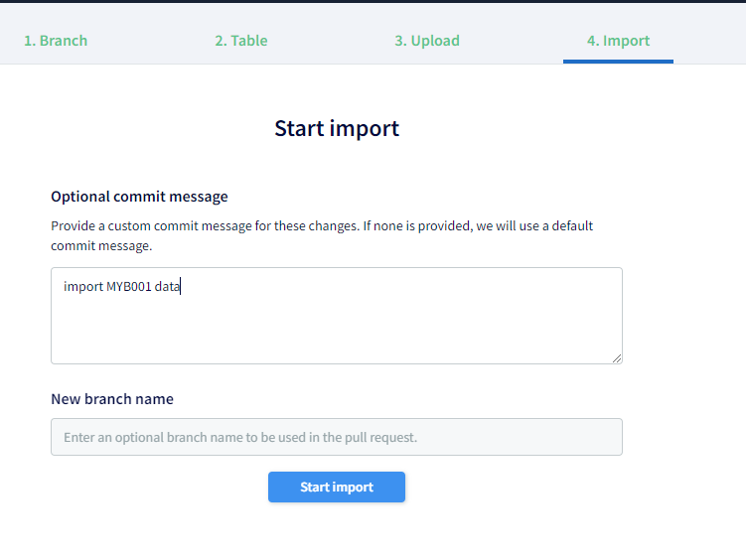The image size is (746, 560).
Task: Focus the New branch name input field
Action: [337, 437]
